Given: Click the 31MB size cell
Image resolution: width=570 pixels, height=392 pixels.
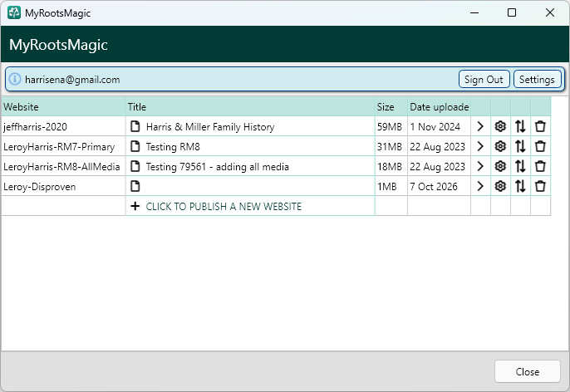Looking at the screenshot, I should click(391, 146).
